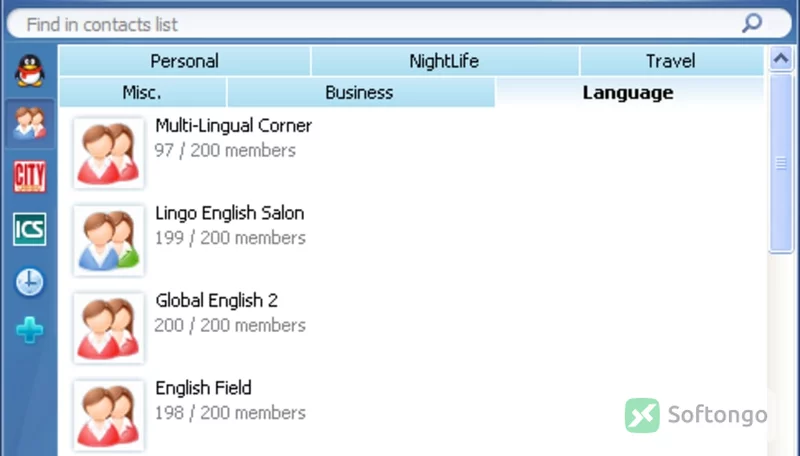Click the scrollbar up arrow

click(781, 59)
